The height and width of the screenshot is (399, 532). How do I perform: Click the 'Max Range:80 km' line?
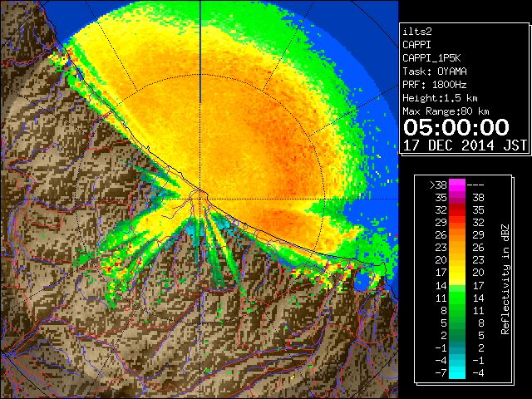coord(446,111)
